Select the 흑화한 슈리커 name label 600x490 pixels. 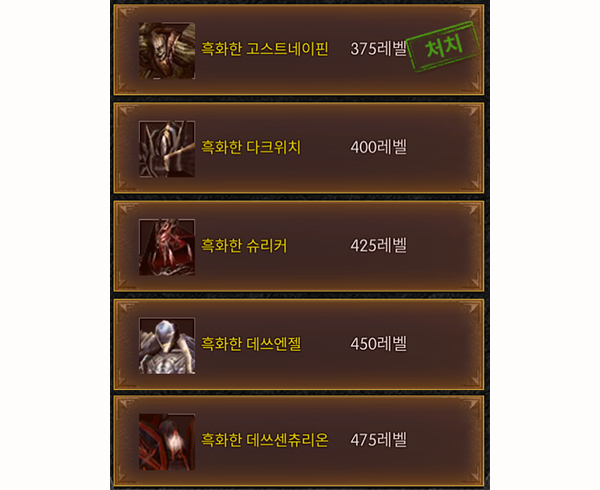click(x=244, y=246)
